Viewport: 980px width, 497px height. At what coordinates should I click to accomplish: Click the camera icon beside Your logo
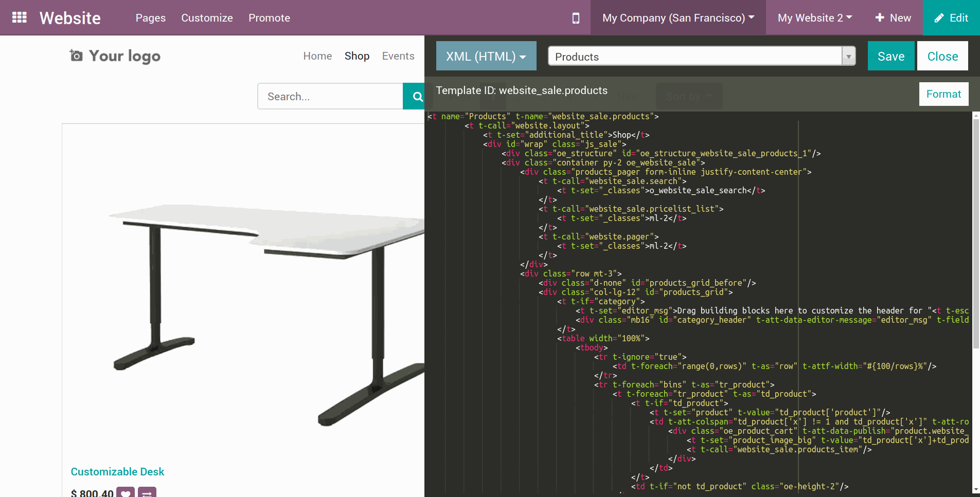coord(76,56)
